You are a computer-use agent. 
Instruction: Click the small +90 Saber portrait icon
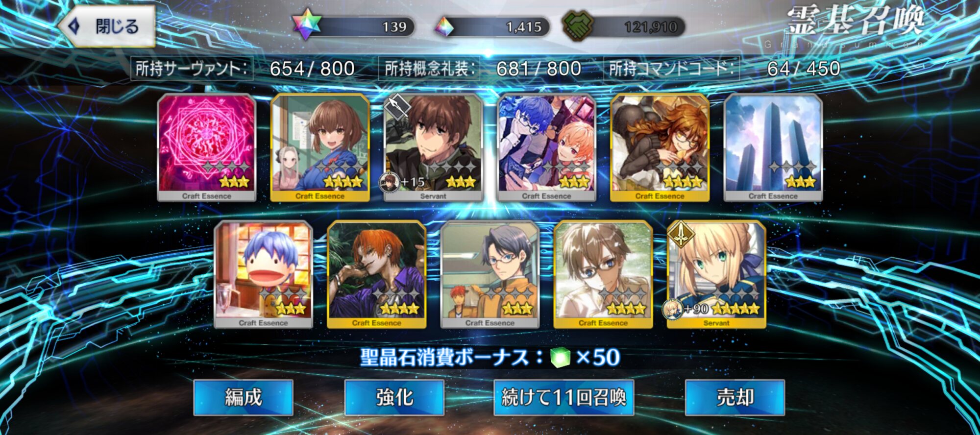pos(673,309)
